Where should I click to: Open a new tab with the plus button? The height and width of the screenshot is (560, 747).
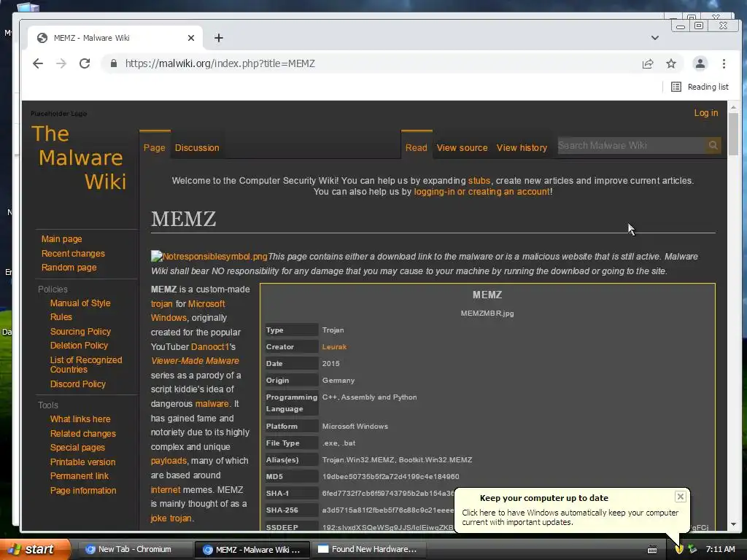(x=219, y=38)
